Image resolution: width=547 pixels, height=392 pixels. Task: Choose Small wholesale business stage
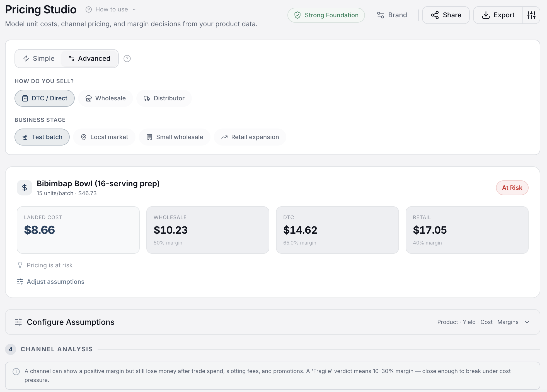175,137
